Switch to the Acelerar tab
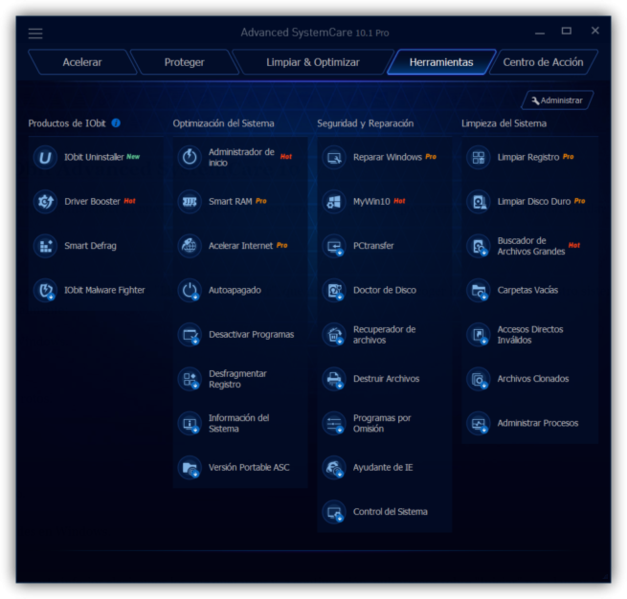 tap(82, 62)
